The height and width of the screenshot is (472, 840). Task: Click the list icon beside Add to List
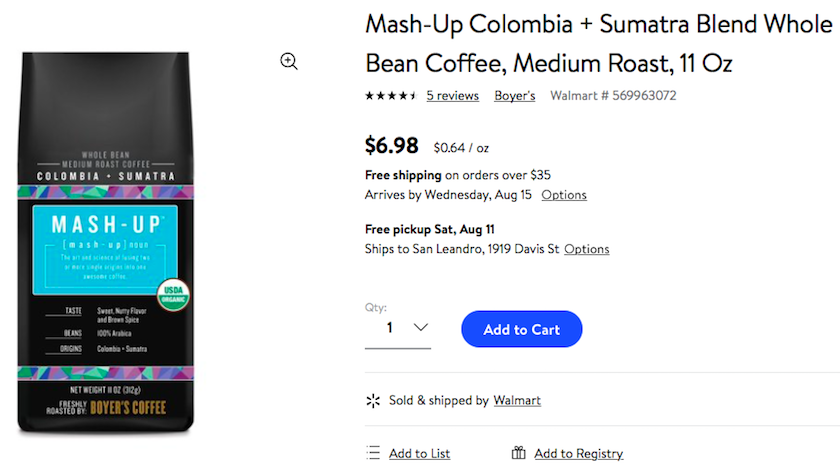click(373, 453)
